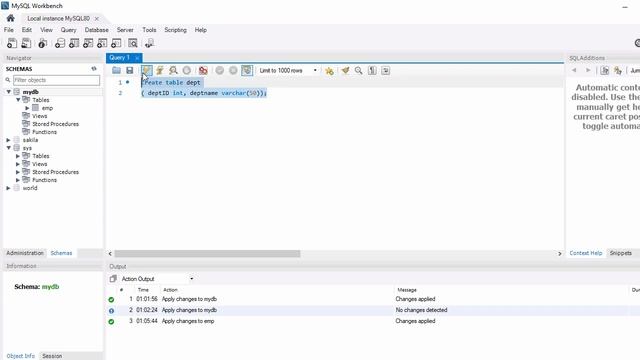Create a new SQL tab

12,43
